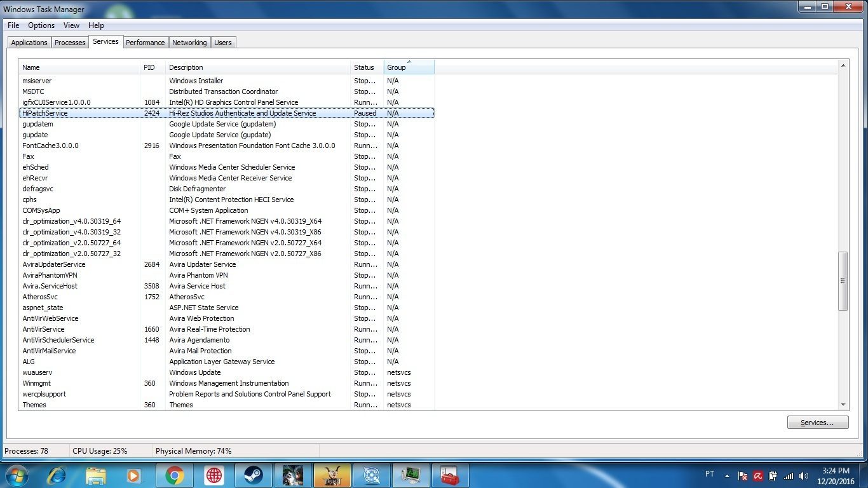Open the Options menu

click(x=41, y=25)
